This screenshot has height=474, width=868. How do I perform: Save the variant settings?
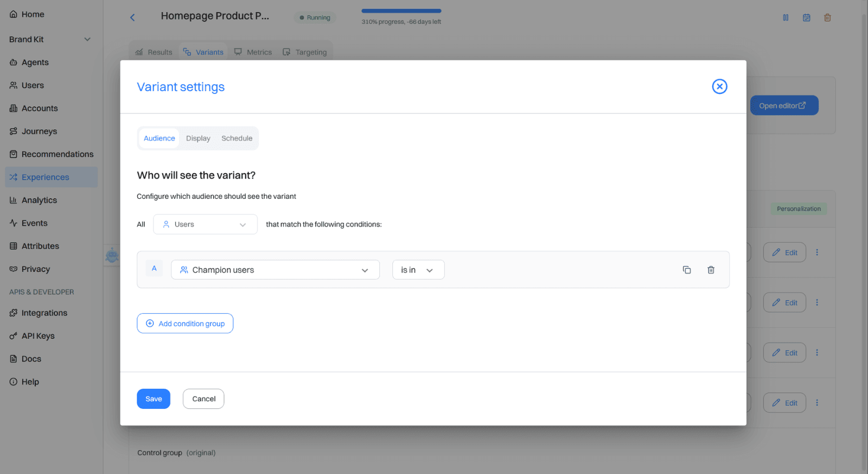tap(154, 399)
